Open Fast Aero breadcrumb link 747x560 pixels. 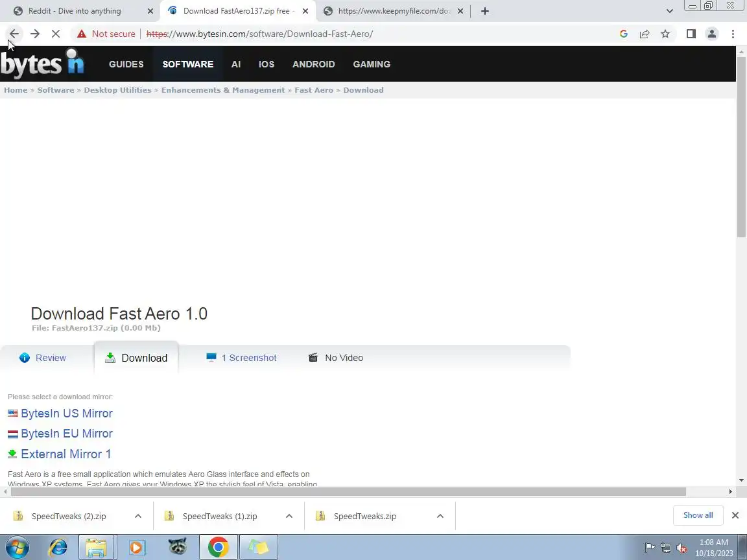[314, 90]
